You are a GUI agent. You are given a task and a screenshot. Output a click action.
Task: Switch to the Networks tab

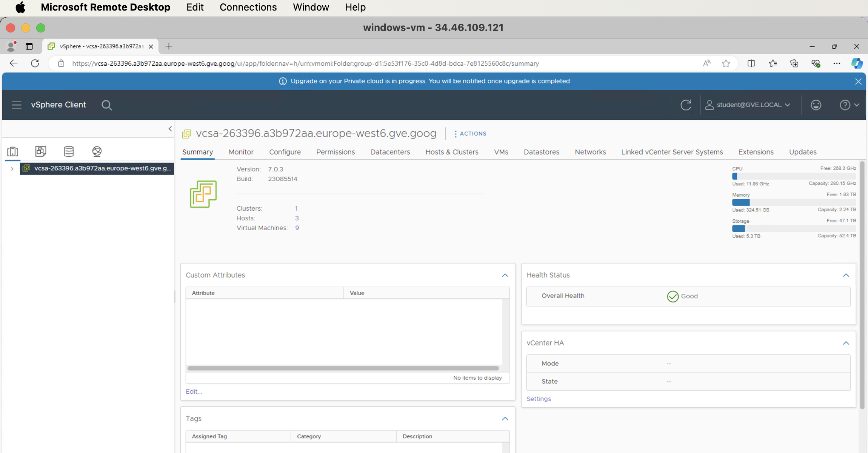590,152
